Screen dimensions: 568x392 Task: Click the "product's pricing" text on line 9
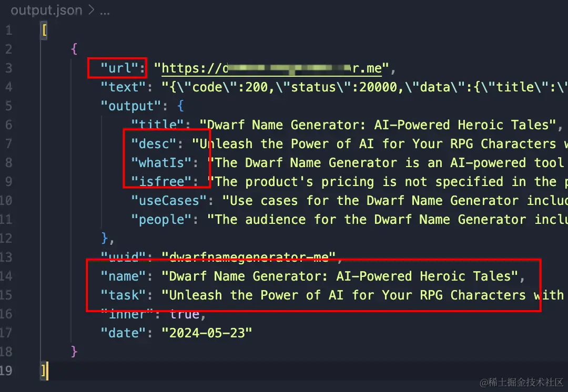tap(310, 181)
